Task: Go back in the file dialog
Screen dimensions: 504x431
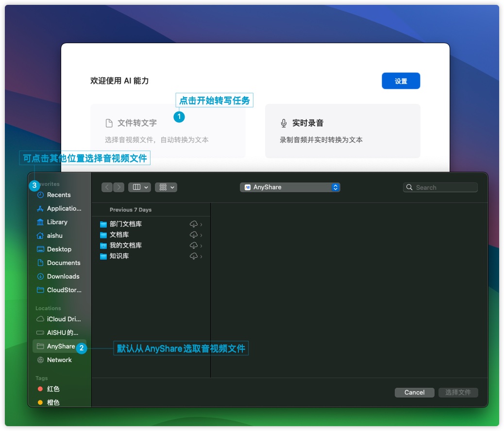Action: pyautogui.click(x=107, y=187)
